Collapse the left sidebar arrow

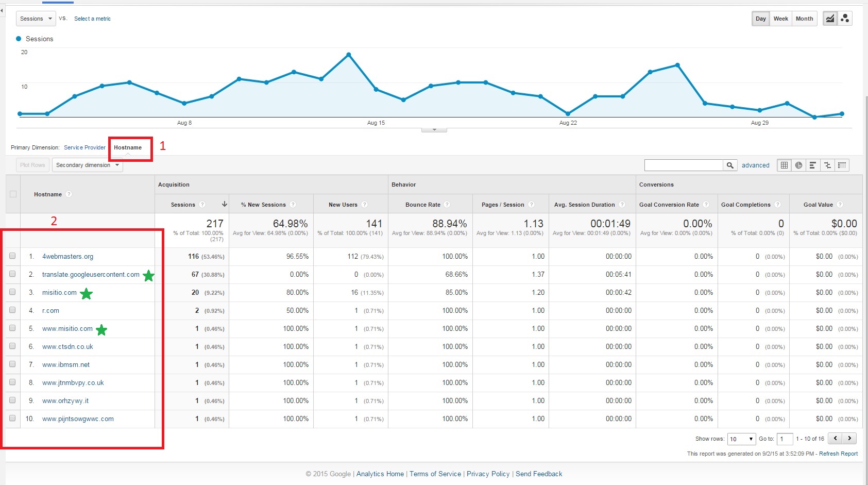(2, 10)
